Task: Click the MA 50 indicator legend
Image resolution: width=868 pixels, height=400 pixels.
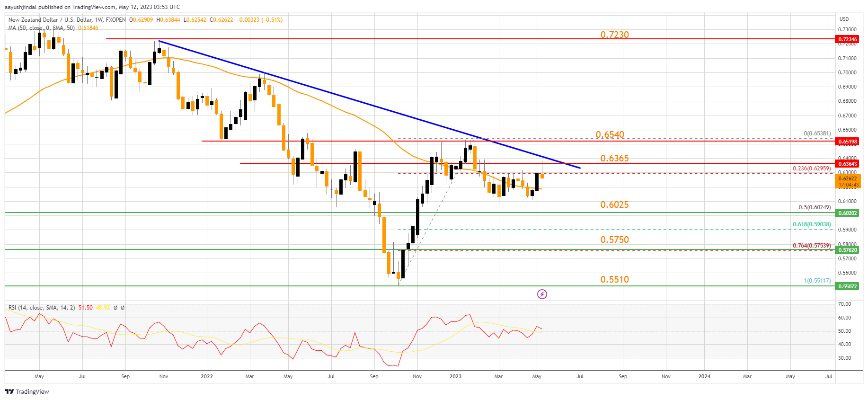Action: point(41,28)
